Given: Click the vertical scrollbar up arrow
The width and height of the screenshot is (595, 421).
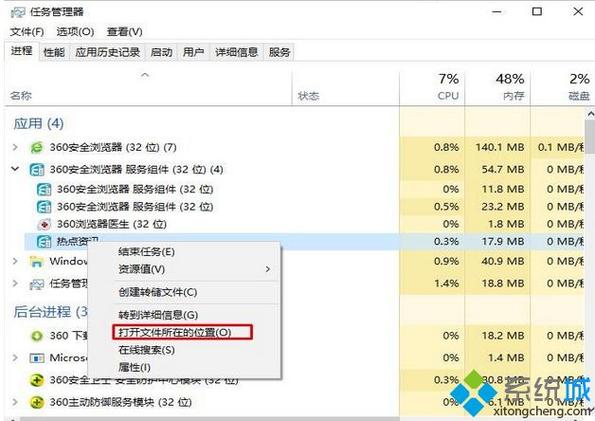Looking at the screenshot, I should click(x=590, y=114).
